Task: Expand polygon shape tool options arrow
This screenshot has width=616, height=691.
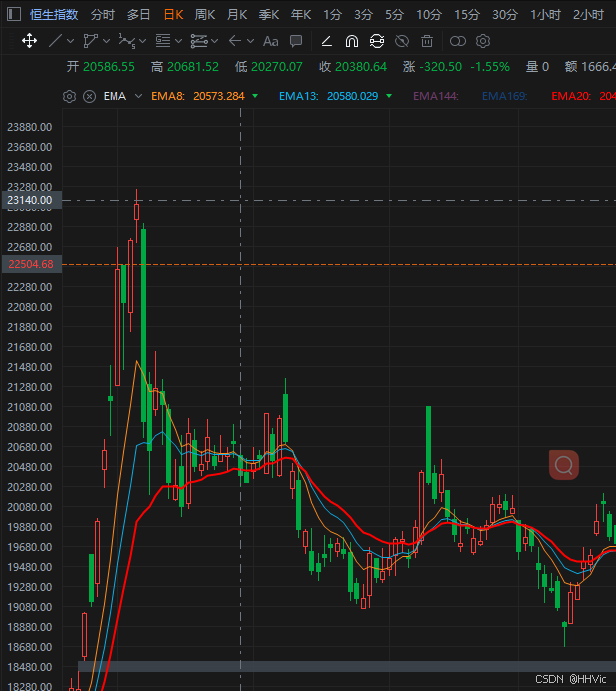Action: (x=106, y=41)
